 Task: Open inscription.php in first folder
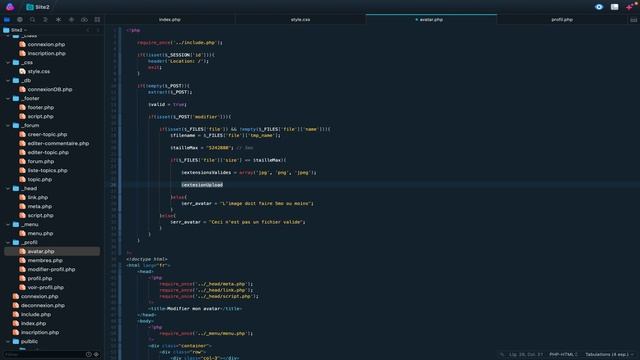[x=42, y=53]
